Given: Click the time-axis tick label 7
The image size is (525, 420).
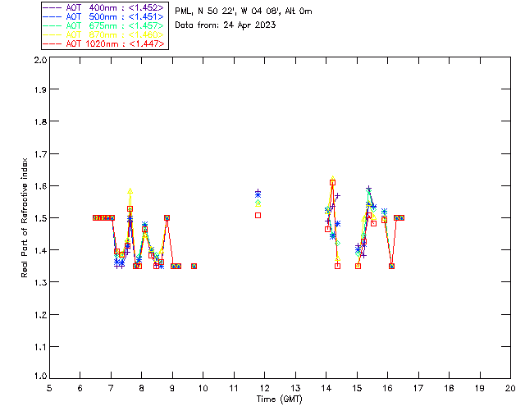Looking at the screenshot, I should click(x=111, y=388).
